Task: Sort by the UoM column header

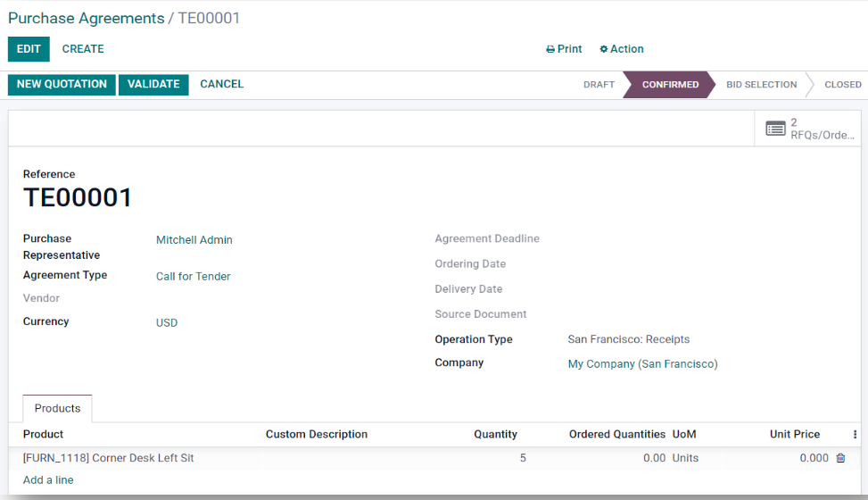Action: (x=684, y=434)
